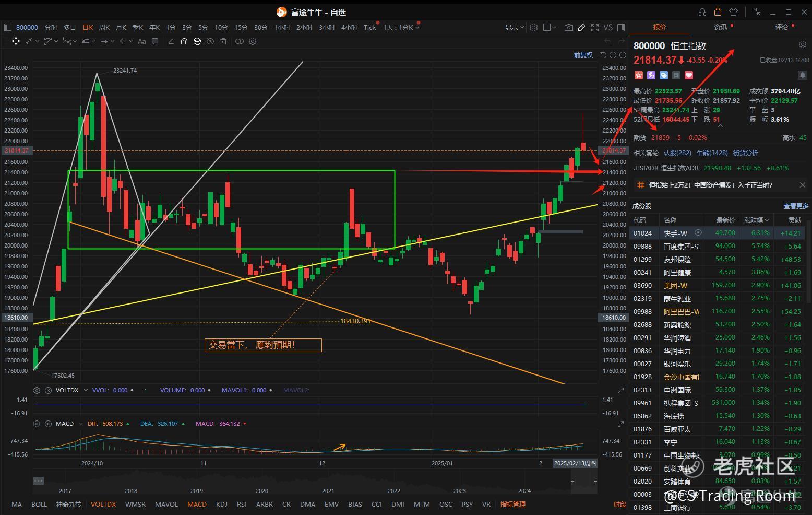The width and height of the screenshot is (812, 515).
Task: Enable the KDJ indicator
Action: 222,505
